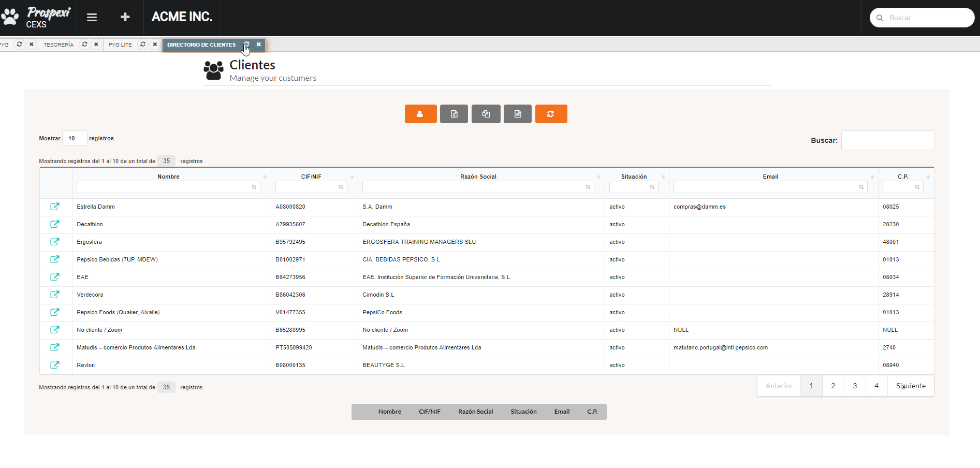Viewport: 980px width, 468px height.
Task: Click the Email column filter box
Action: click(x=770, y=187)
